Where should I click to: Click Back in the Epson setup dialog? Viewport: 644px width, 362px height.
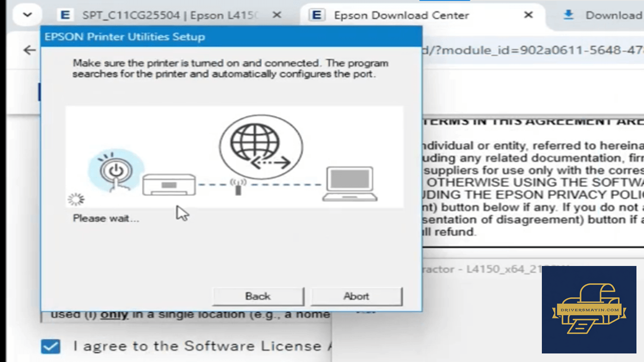coord(258,296)
